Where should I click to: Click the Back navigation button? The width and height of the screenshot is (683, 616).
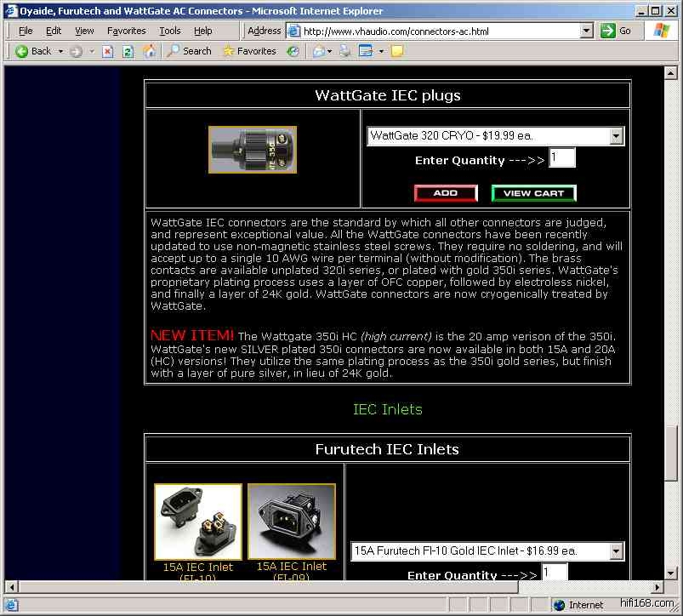[x=34, y=51]
